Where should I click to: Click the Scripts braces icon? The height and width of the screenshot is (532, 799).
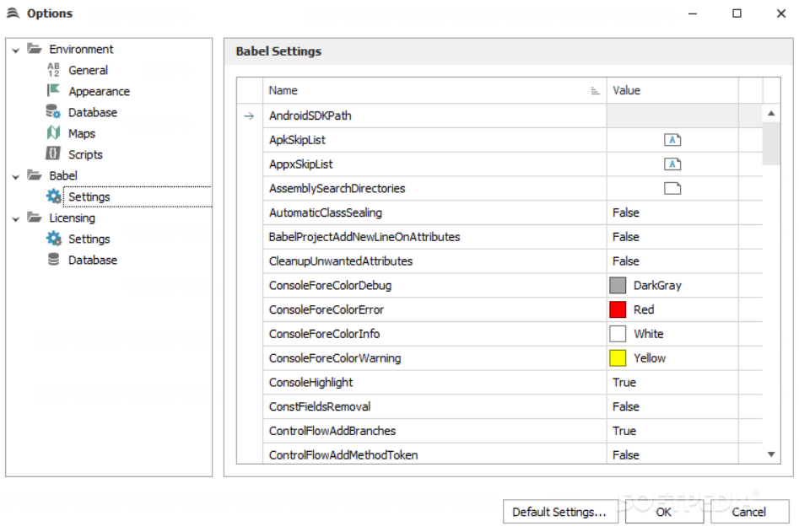click(x=53, y=153)
